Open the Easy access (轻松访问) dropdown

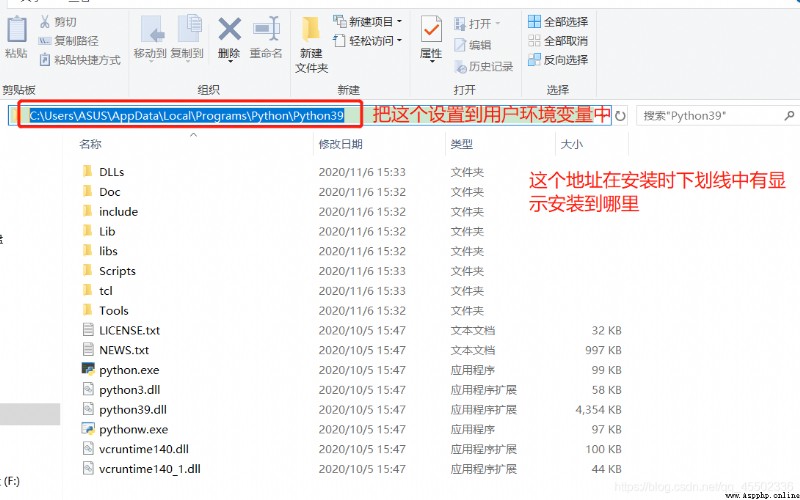(367, 41)
